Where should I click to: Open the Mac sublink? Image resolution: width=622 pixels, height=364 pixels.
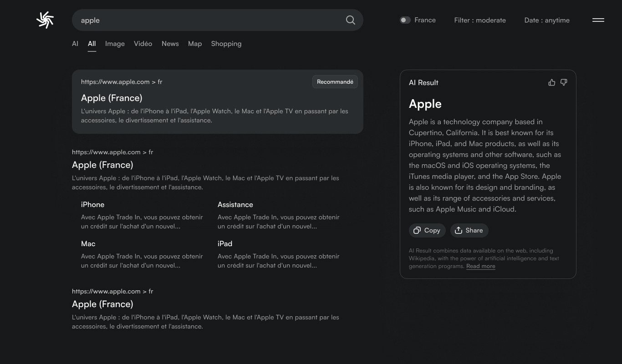(88, 244)
